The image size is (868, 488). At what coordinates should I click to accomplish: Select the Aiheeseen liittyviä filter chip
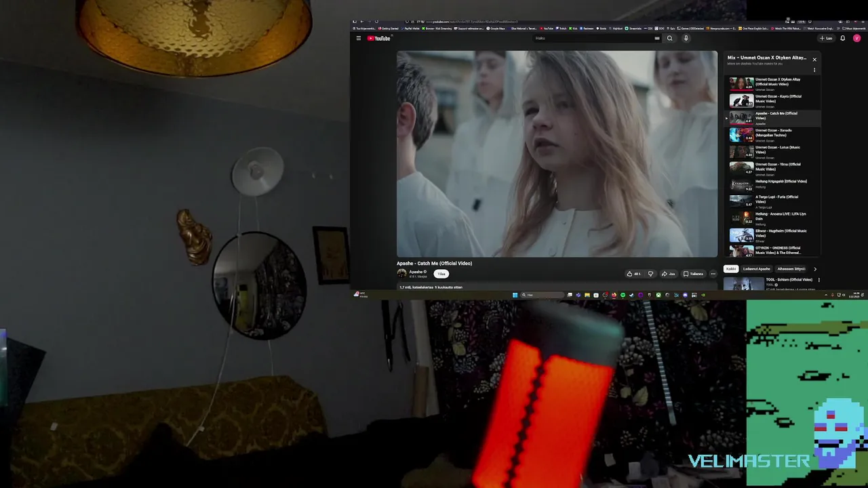(791, 269)
